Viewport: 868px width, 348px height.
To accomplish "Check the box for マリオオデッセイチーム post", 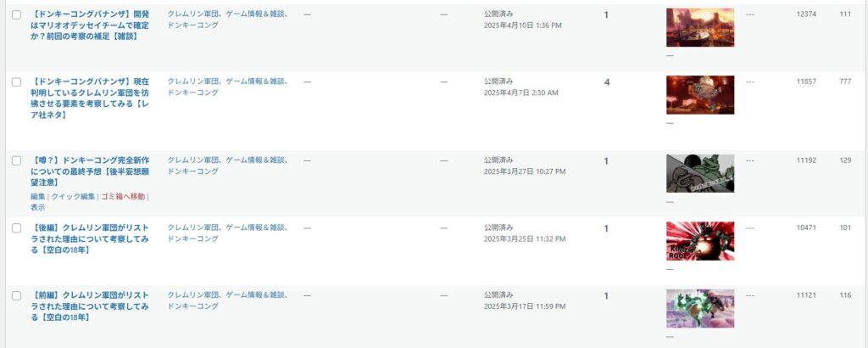I will coord(17,15).
